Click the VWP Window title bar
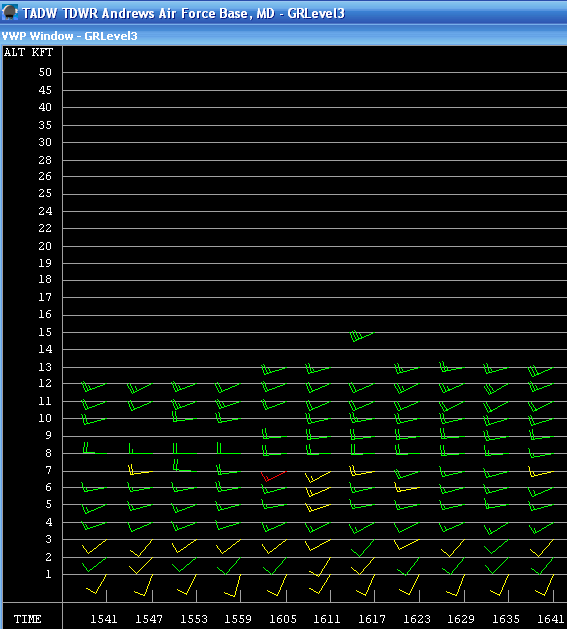This screenshot has width=567, height=629. (283, 36)
